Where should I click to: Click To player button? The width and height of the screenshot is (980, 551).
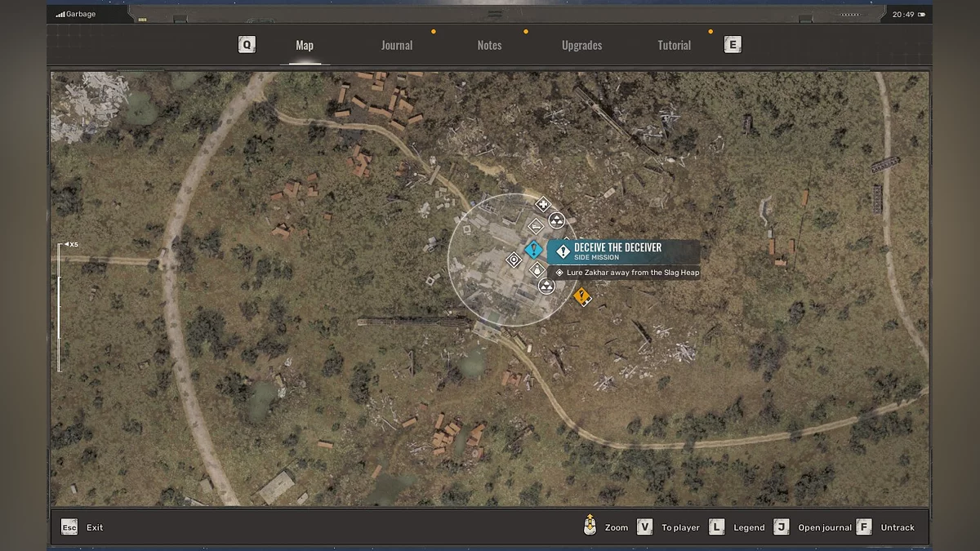tap(668, 527)
